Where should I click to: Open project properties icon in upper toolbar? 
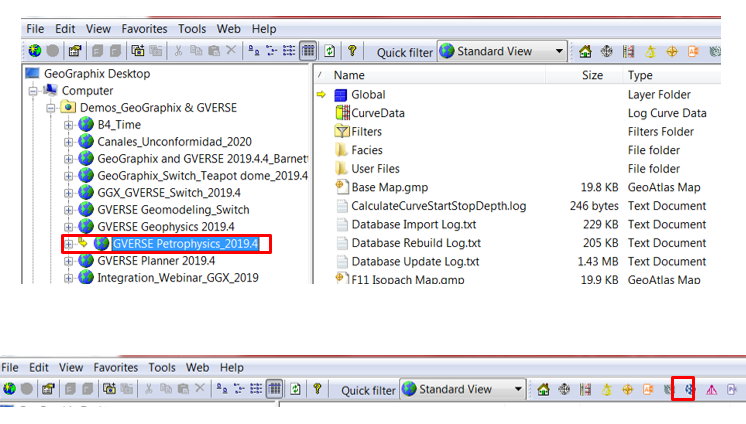pos(75,50)
